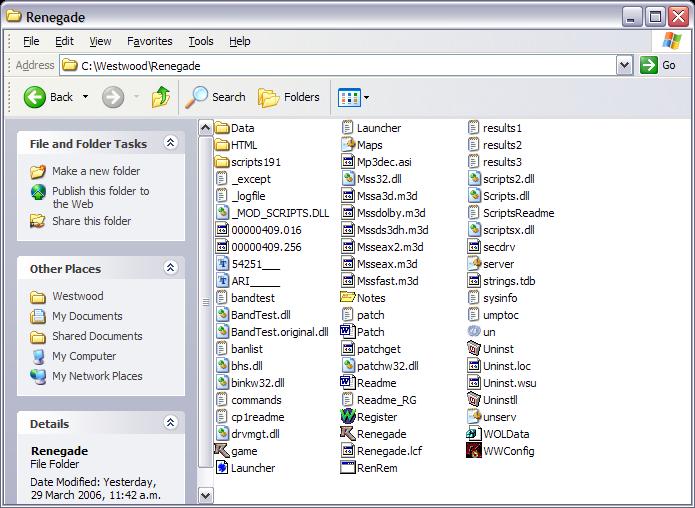Viewport: 695px width, 508px height.
Task: Click the Make a new folder link
Action: 96,171
